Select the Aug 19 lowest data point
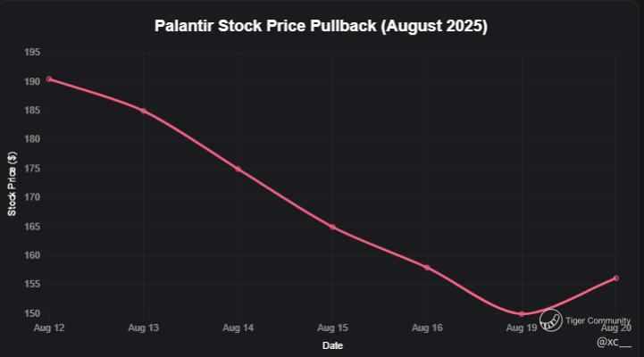 click(522, 314)
